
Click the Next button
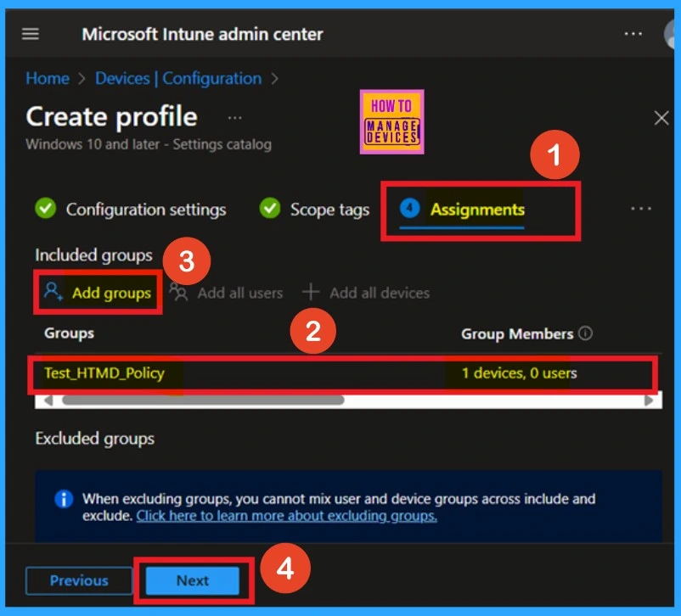pos(193,580)
